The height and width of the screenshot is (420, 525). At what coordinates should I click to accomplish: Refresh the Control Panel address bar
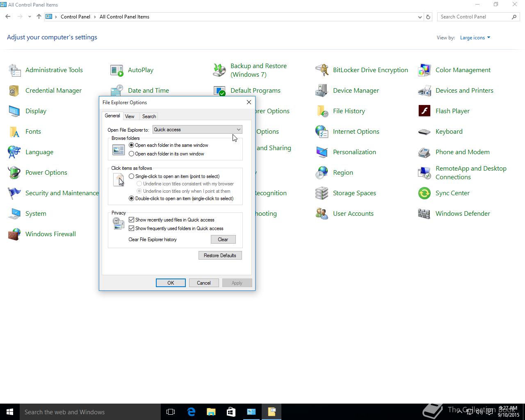[x=428, y=17]
